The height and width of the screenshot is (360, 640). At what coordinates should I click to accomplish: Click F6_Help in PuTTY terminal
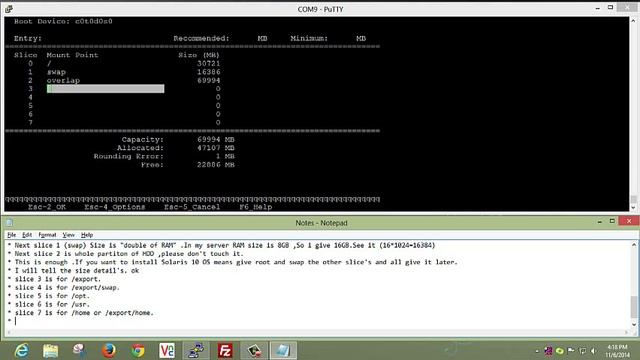256,207
